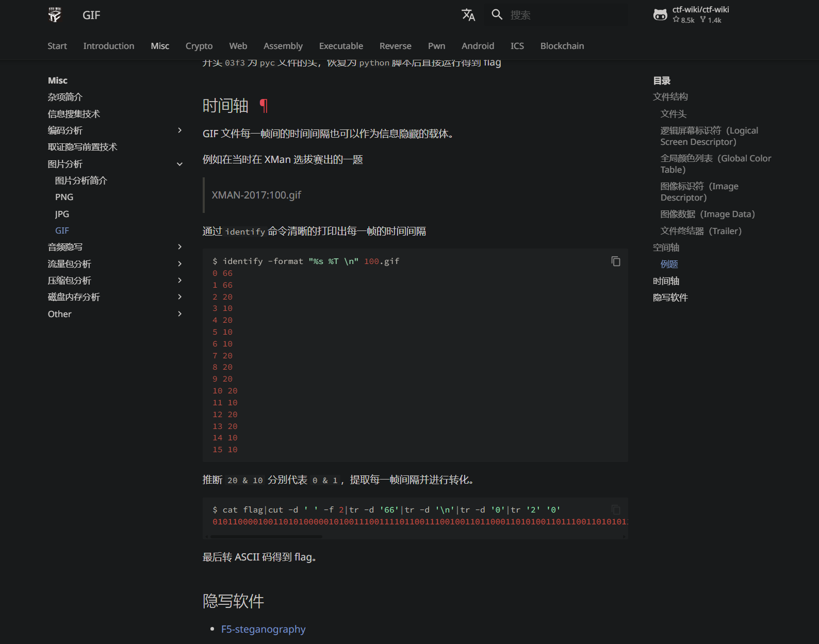This screenshot has width=819, height=644.
Task: Jump to 隐写软件 in table of contents
Action: point(670,298)
